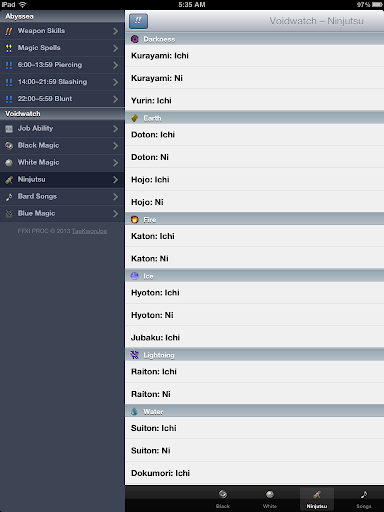Pick Raiton: Ichi in Lightning section
The width and height of the screenshot is (384, 512).
(x=255, y=372)
